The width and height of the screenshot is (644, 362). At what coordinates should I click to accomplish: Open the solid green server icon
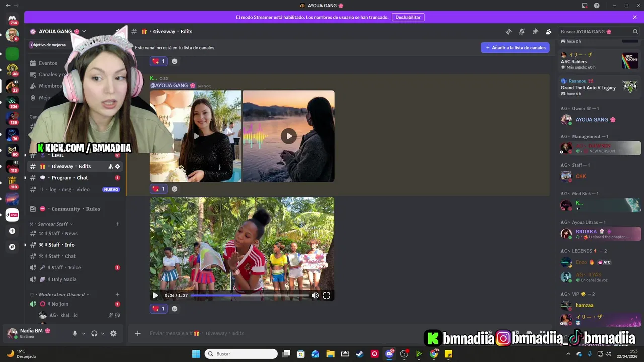(x=12, y=54)
